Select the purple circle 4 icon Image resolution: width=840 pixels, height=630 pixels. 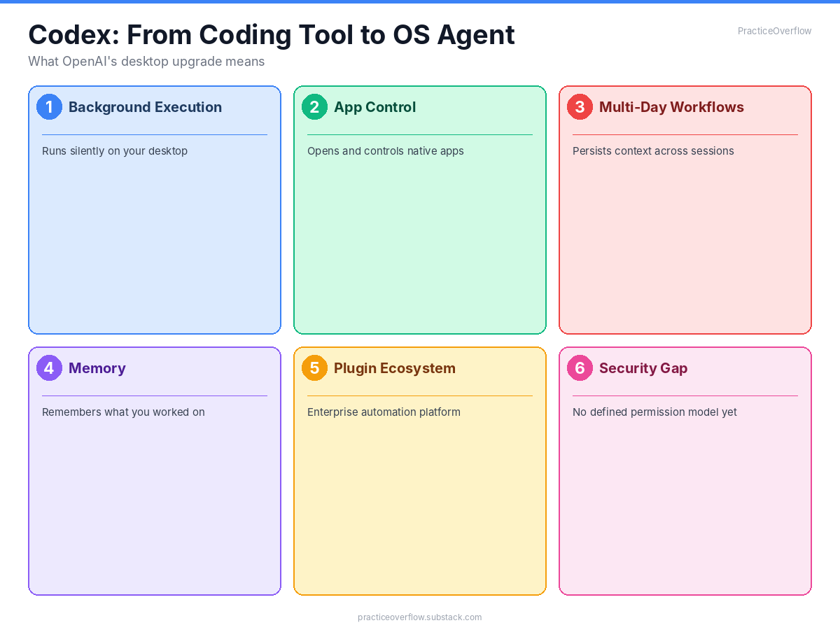coord(49,367)
